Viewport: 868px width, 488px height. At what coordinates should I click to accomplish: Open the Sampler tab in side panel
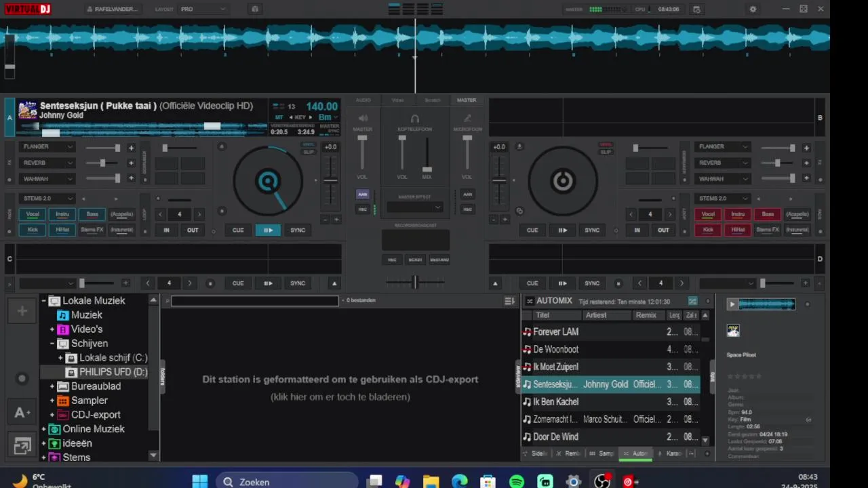[x=602, y=453]
